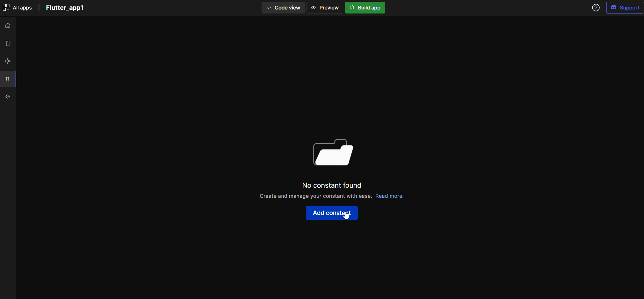Image resolution: width=644 pixels, height=299 pixels.
Task: Select the node diagram icon in the sidebar
Action: [x=8, y=61]
